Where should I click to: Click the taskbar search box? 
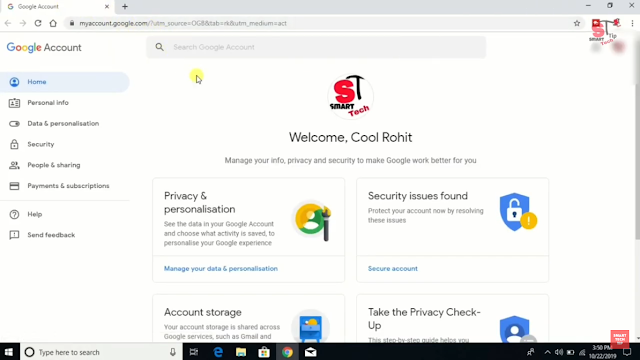[x=100, y=352]
